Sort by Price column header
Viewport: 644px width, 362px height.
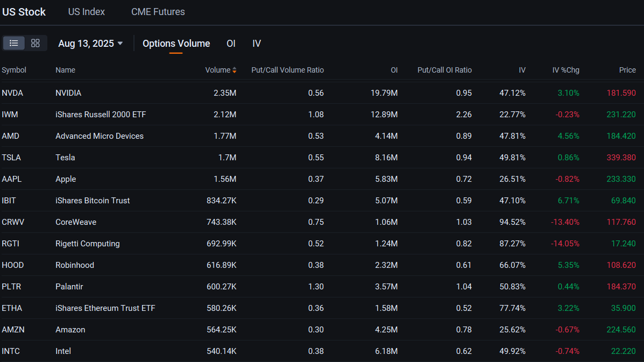[x=627, y=70]
